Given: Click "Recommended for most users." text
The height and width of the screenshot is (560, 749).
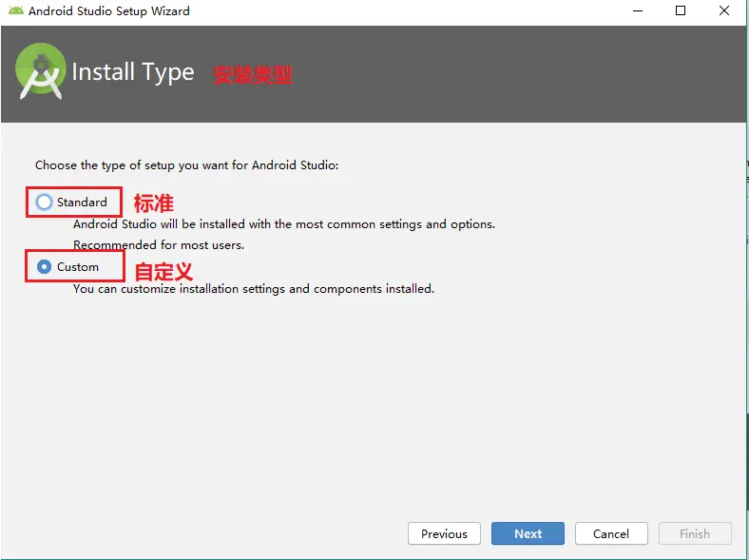Looking at the screenshot, I should (159, 245).
